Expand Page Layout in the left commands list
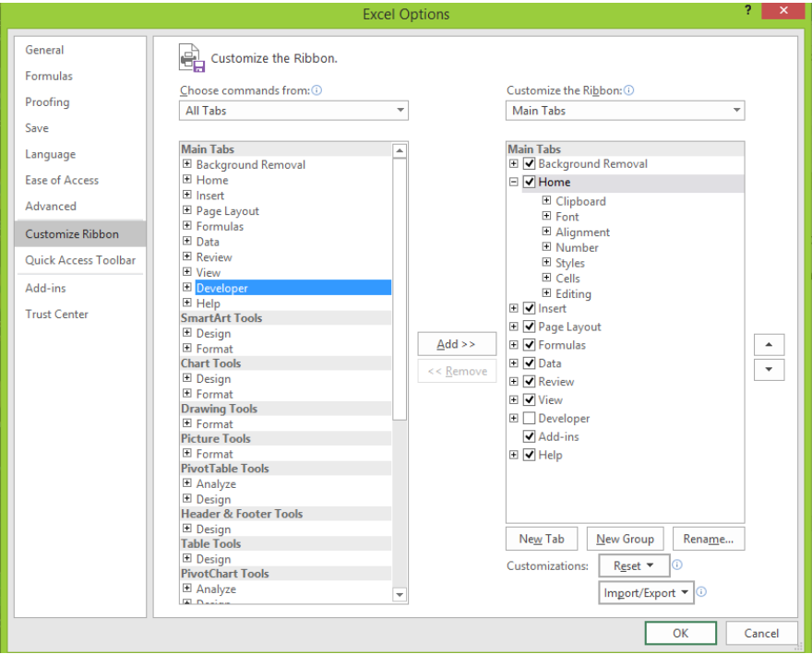Image resolution: width=812 pixels, height=654 pixels. (x=187, y=210)
